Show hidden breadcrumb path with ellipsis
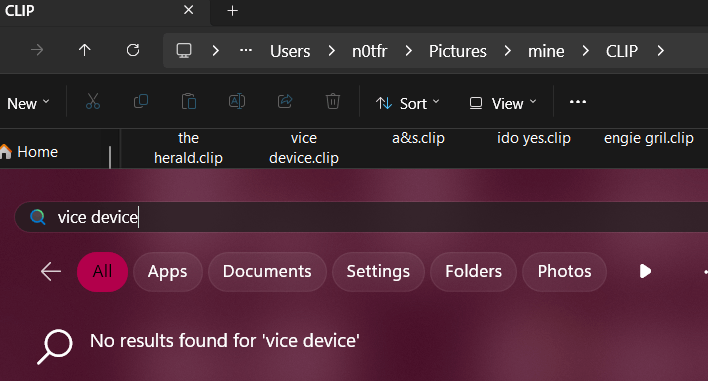Image resolution: width=708 pixels, height=381 pixels. (x=246, y=50)
